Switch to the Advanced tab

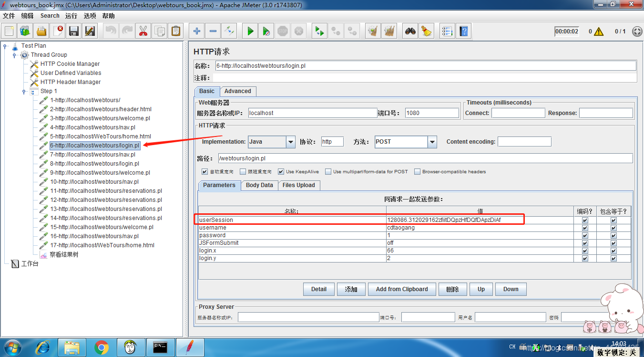pos(238,91)
